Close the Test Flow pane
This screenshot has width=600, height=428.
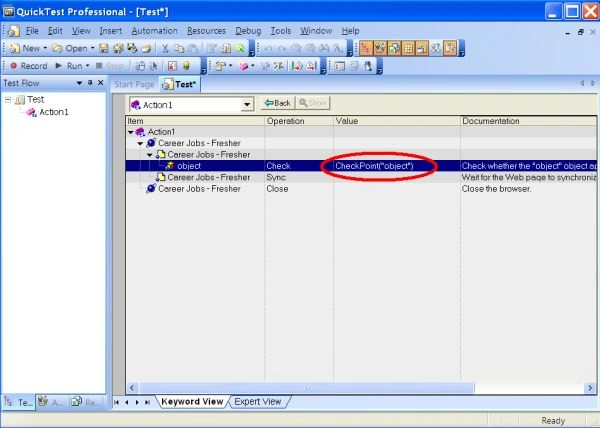[x=101, y=83]
